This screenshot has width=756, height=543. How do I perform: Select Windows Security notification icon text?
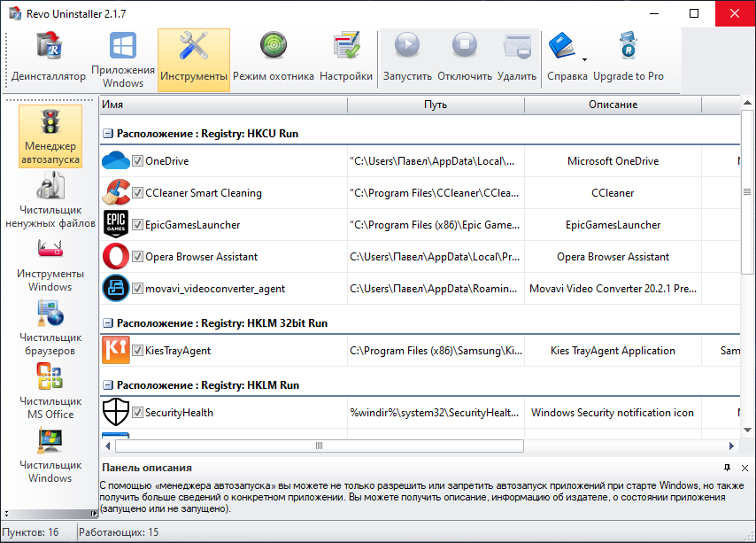coord(613,412)
